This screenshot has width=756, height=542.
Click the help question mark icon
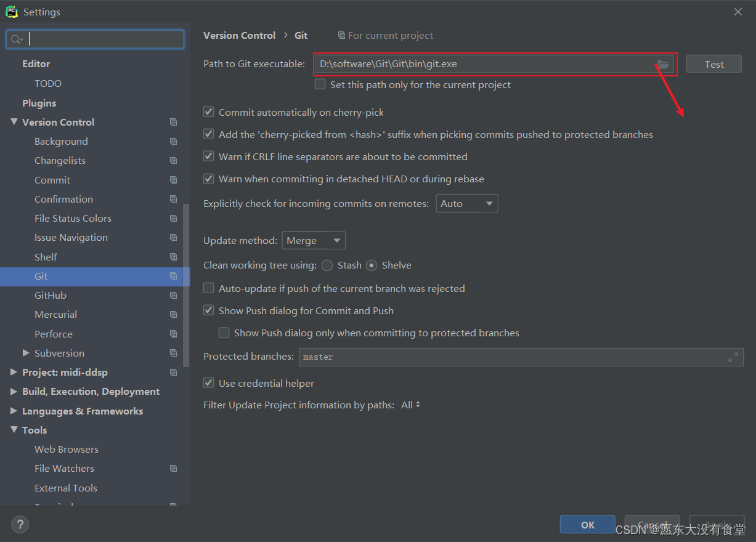[x=20, y=525]
